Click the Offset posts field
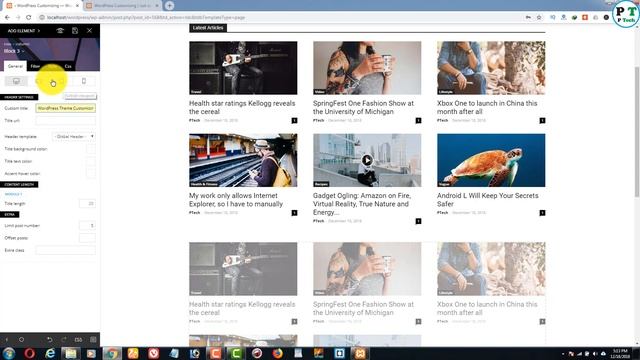 [x=87, y=238]
